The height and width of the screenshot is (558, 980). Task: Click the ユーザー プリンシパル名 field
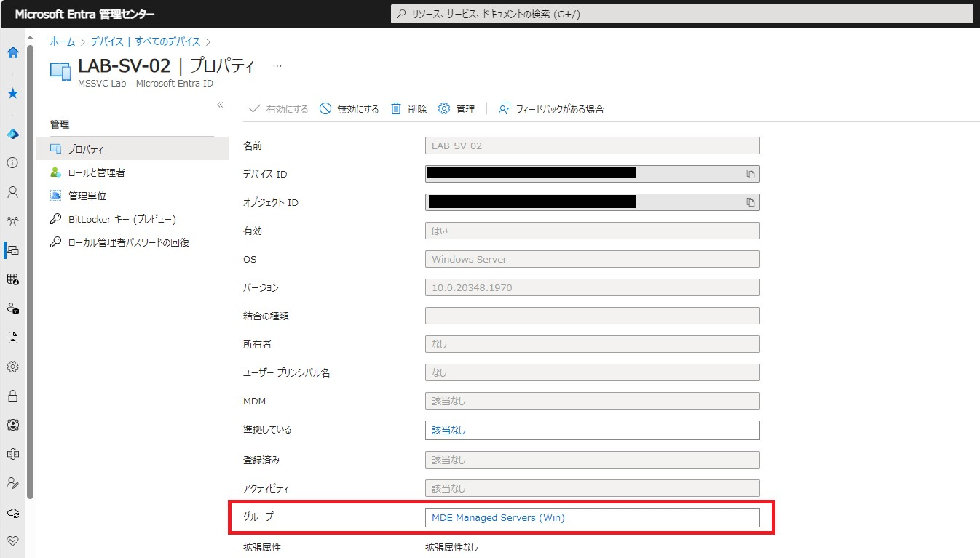(592, 372)
